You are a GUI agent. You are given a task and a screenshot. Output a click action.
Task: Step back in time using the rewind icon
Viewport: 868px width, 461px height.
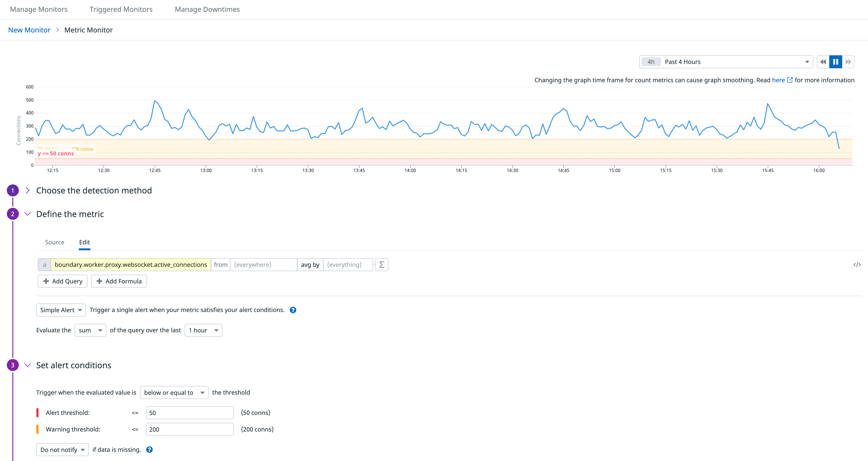(823, 62)
